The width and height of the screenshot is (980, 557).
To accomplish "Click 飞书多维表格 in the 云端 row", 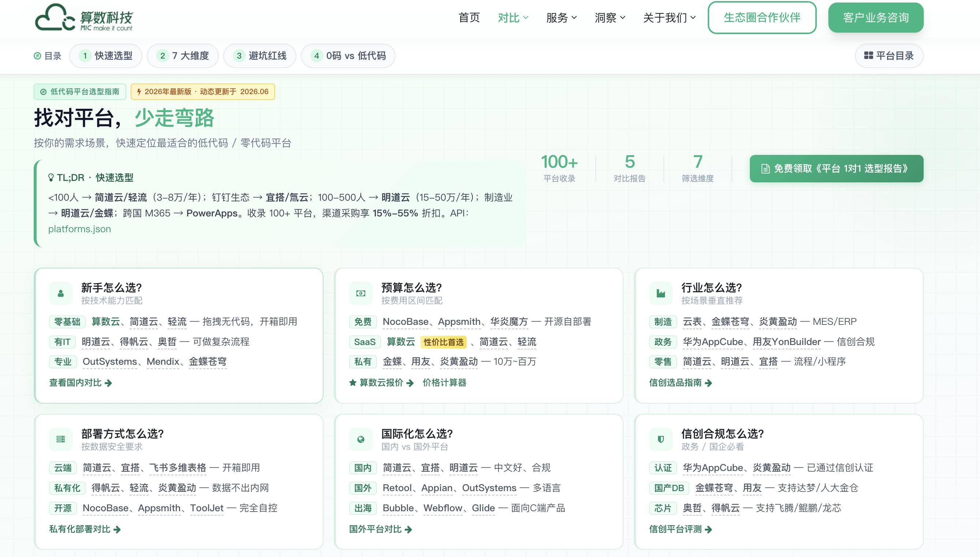I will tap(178, 468).
